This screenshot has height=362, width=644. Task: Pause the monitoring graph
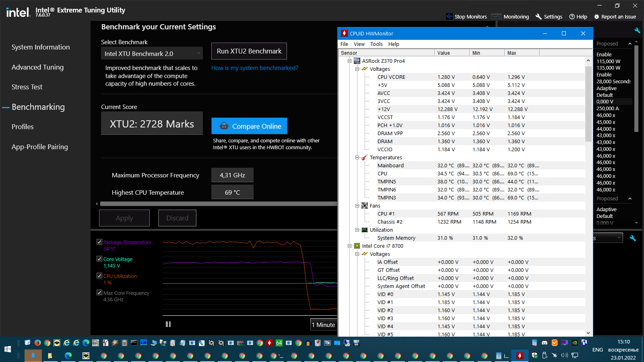[168, 324]
